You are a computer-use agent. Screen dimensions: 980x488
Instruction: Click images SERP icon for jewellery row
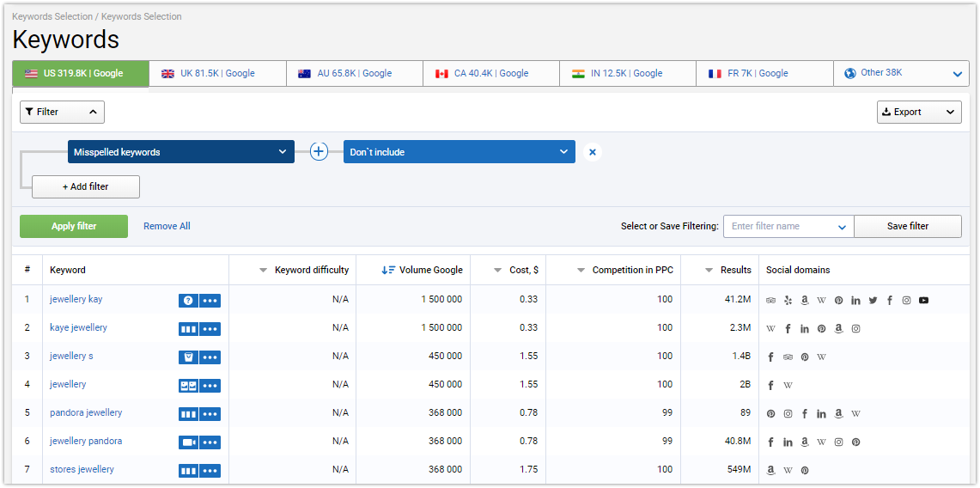[x=188, y=386]
